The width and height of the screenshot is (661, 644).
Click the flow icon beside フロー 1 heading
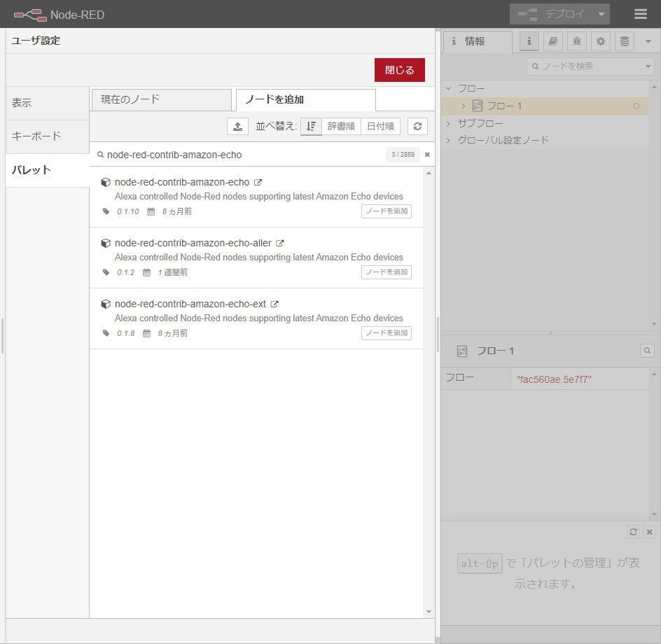tap(462, 351)
